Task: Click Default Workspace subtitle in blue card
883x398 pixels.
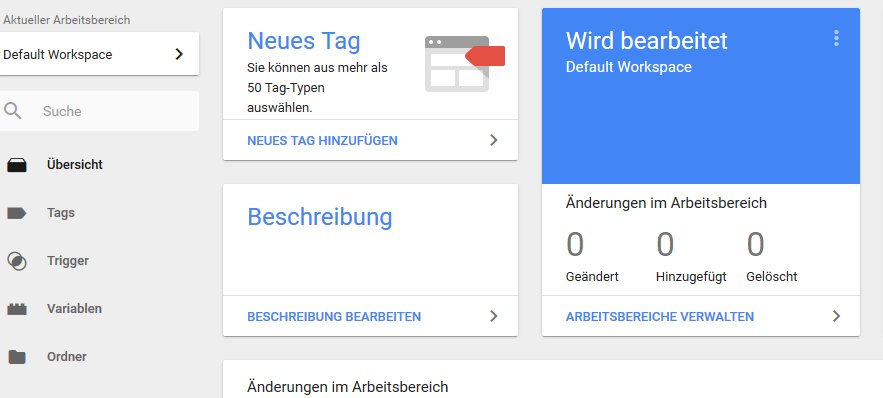Action: point(628,67)
